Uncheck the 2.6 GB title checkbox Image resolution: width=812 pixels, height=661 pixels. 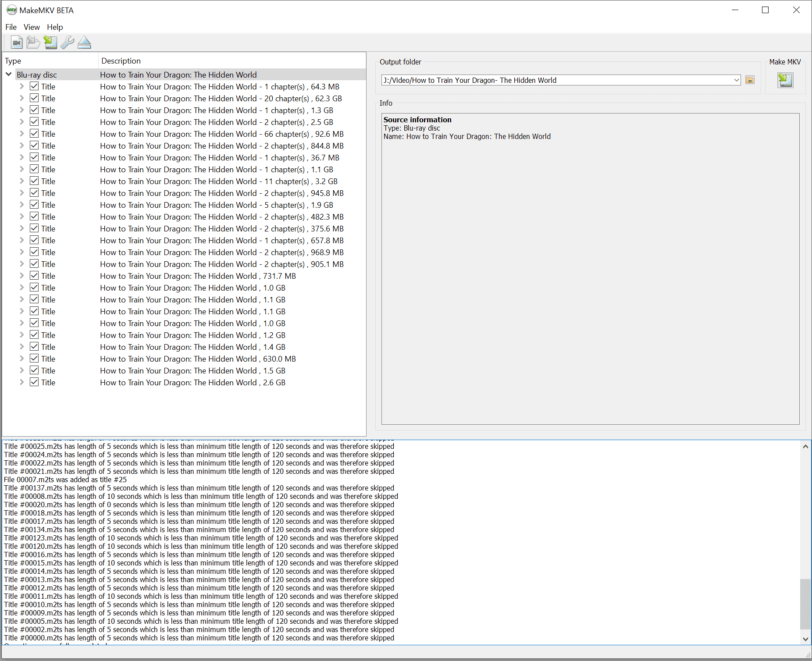pos(34,382)
